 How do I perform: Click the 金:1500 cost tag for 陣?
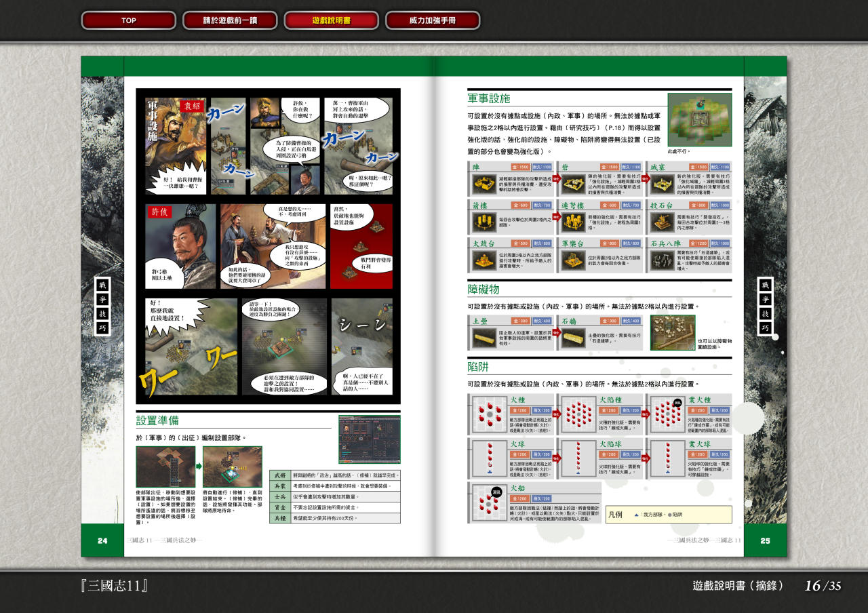(x=521, y=167)
